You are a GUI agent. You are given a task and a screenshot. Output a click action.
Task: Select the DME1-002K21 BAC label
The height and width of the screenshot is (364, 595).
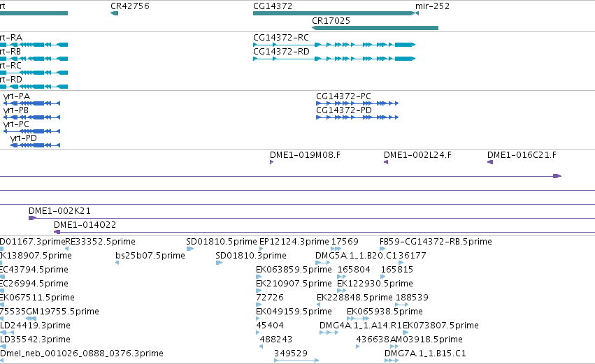click(59, 211)
